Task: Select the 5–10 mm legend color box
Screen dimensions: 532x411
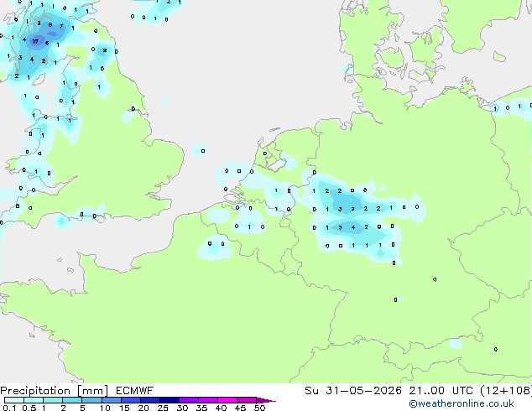Action: 91,400
